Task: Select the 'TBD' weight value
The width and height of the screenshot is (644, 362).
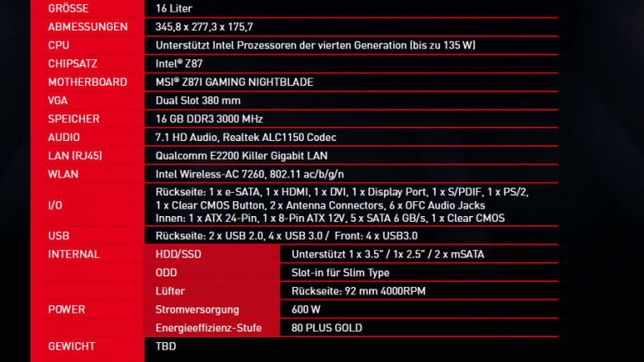Action: pyautogui.click(x=166, y=346)
